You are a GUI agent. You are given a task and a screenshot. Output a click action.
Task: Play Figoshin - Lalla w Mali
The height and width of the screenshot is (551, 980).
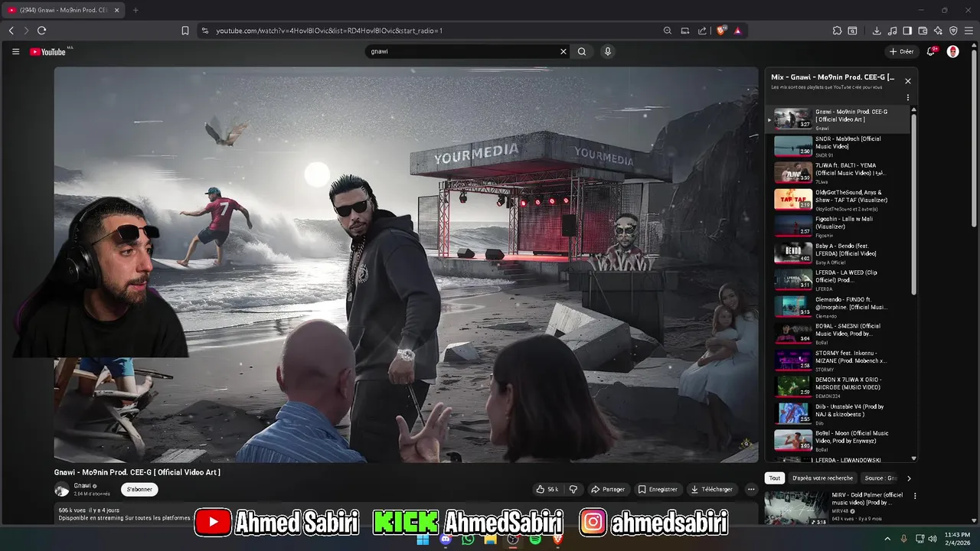[838, 226]
